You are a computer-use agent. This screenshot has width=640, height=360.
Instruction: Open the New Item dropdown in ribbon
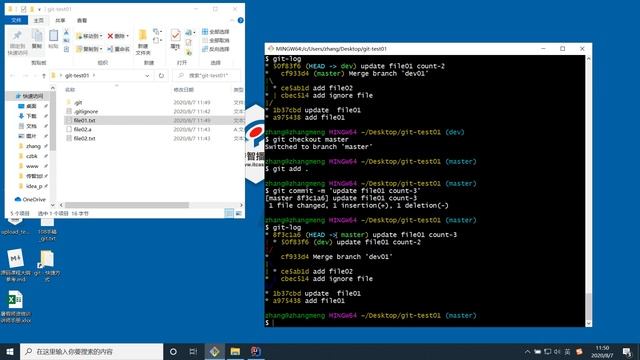coord(157,31)
